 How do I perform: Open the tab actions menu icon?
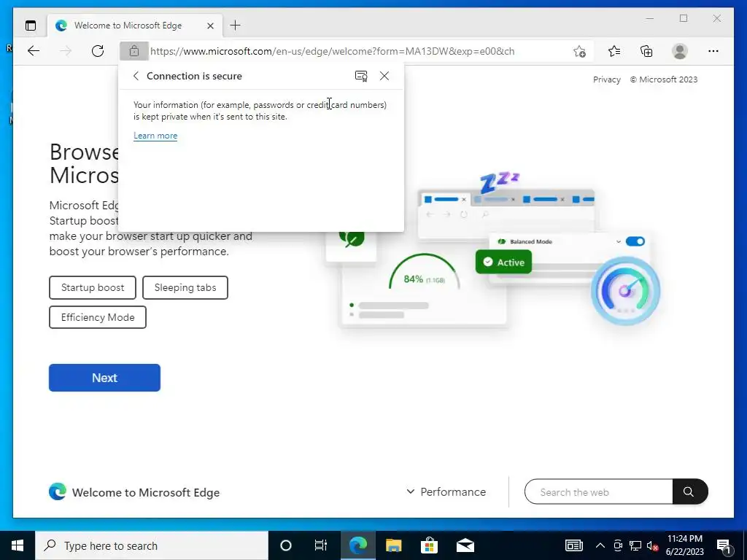coord(31,26)
